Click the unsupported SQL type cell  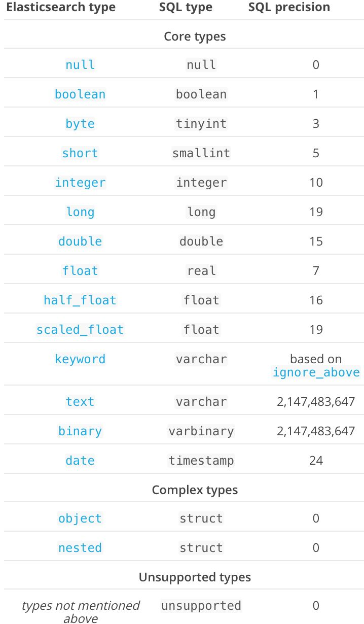[201, 606]
